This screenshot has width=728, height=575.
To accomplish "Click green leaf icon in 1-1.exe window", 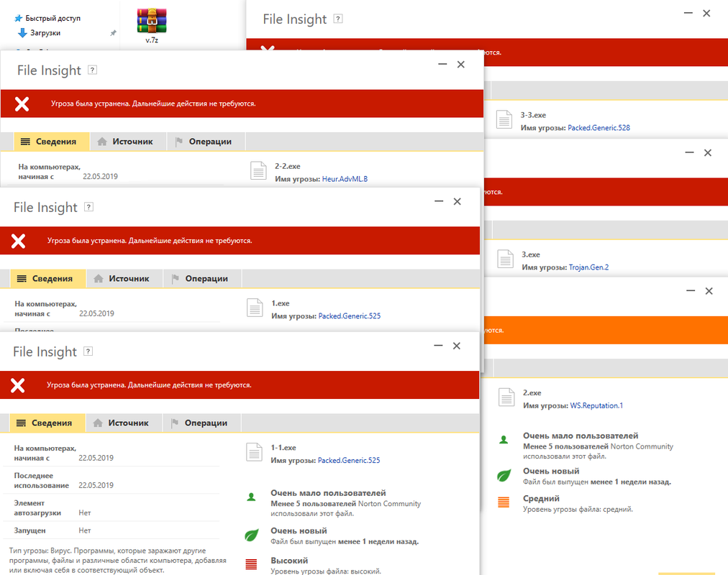I will (251, 535).
